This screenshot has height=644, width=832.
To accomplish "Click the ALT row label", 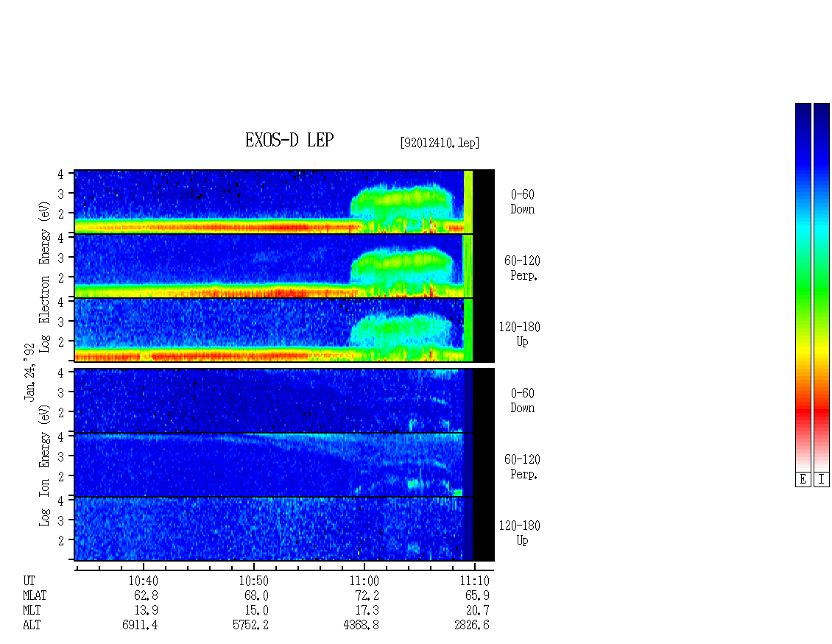I will tap(32, 625).
